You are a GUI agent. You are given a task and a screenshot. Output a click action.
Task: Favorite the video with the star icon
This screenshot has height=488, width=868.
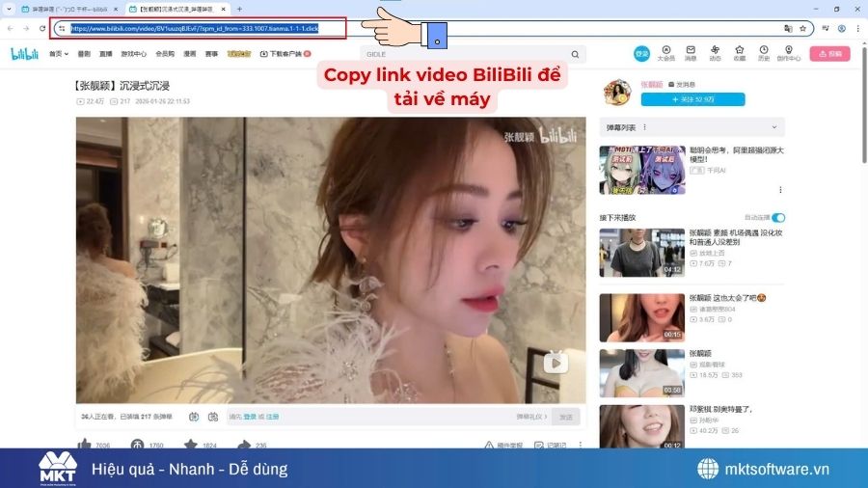[190, 444]
